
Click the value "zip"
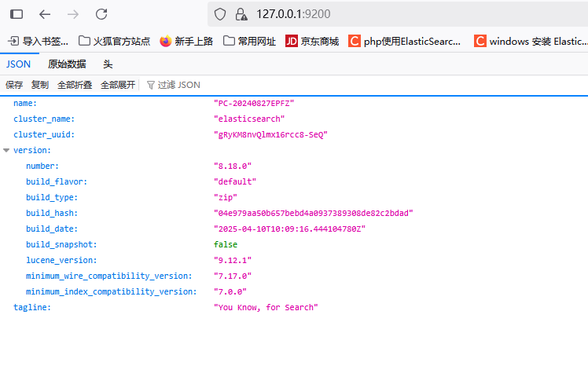226,198
